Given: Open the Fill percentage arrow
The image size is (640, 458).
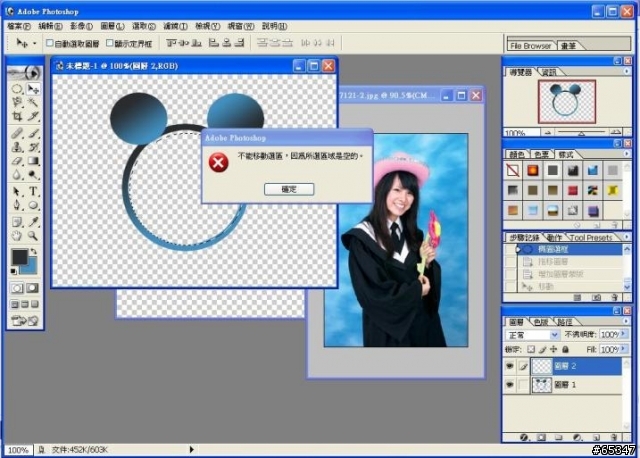Looking at the screenshot, I should (x=623, y=349).
